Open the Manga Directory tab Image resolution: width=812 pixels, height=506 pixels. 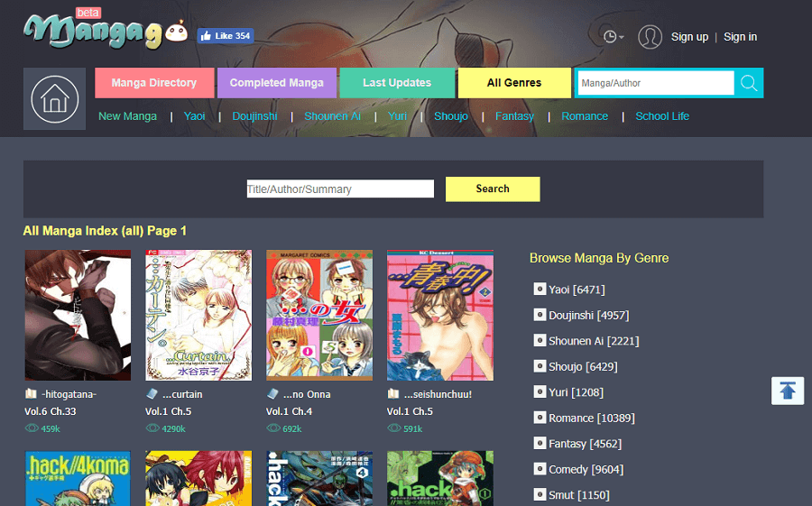point(154,83)
